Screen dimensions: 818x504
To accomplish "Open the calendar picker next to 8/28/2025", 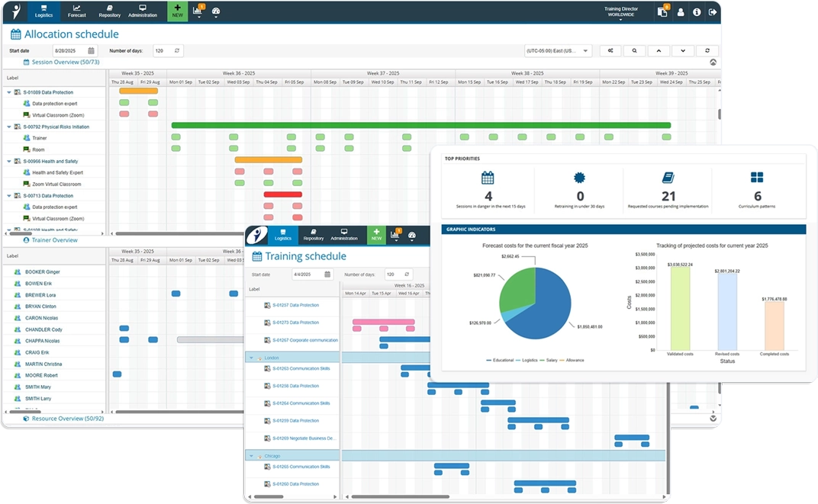I will click(x=92, y=50).
